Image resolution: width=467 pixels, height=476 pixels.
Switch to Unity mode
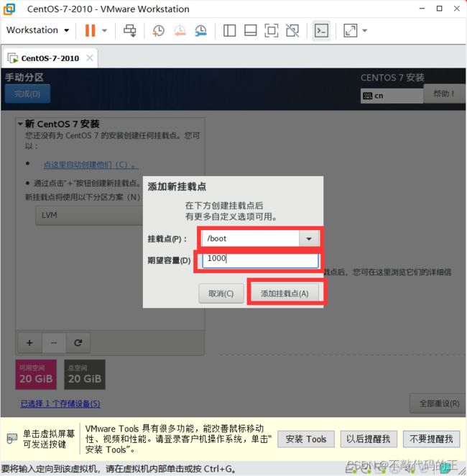[292, 30]
